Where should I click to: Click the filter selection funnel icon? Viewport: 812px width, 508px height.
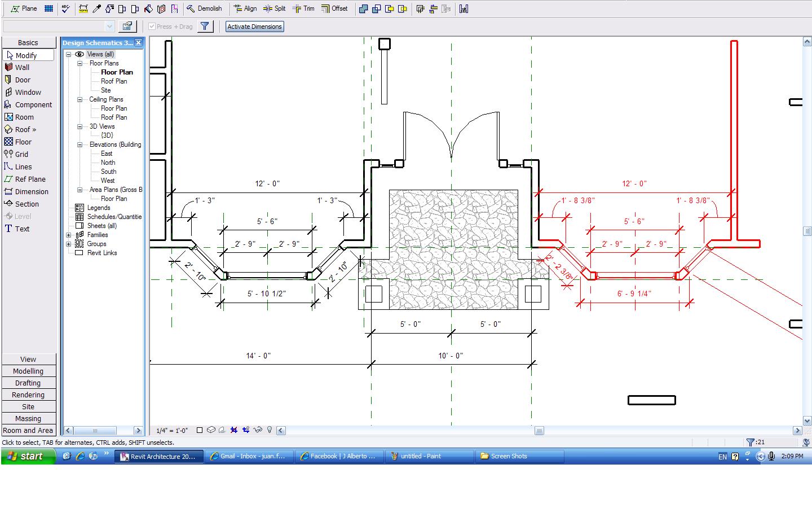click(x=205, y=26)
